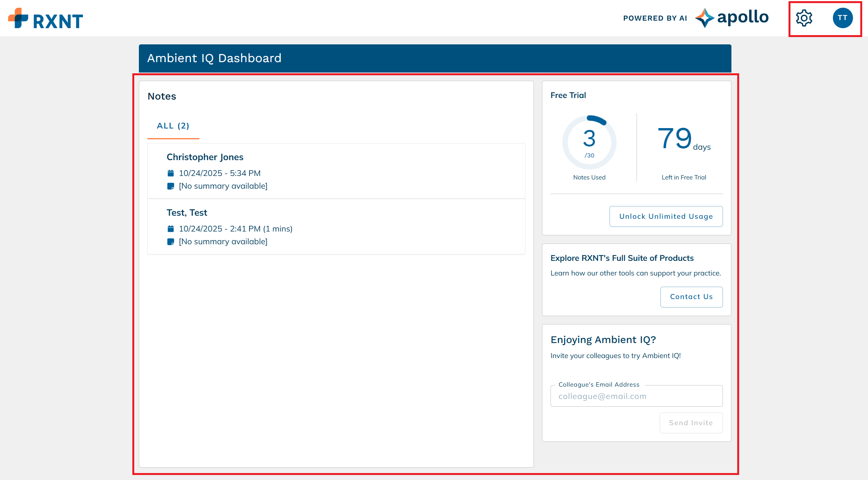Click the Apollo star logo
Viewport: 868px width, 480px height.
704,18
